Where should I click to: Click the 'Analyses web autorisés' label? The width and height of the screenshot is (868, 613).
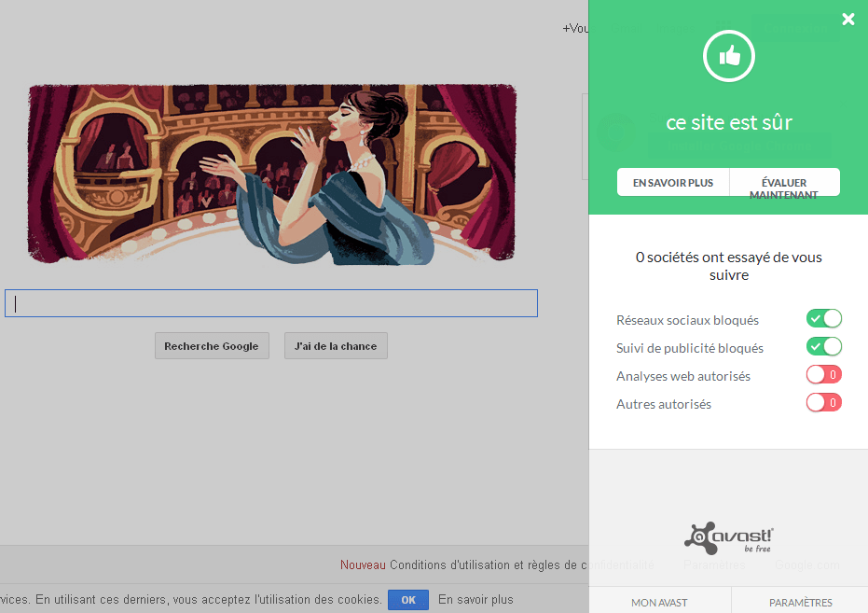click(683, 376)
